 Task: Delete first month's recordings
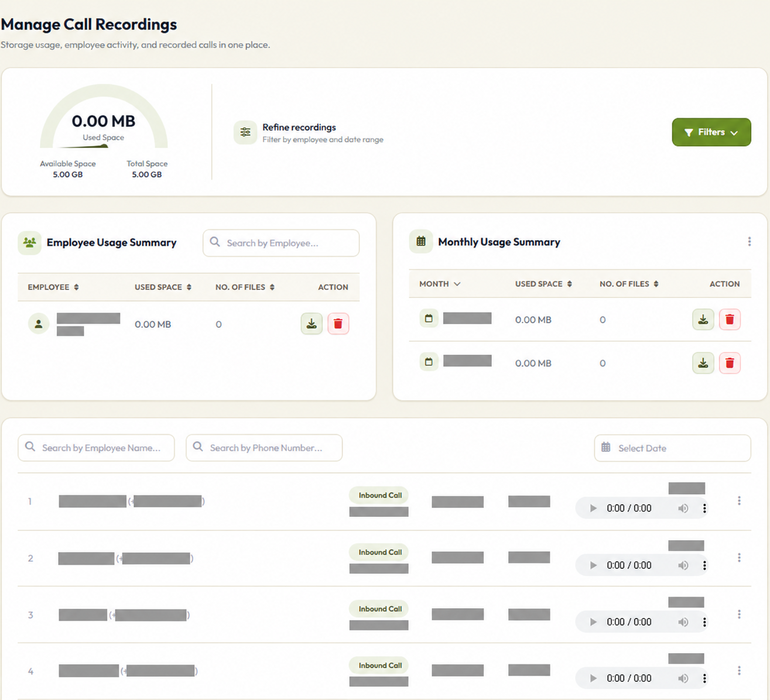(x=730, y=320)
